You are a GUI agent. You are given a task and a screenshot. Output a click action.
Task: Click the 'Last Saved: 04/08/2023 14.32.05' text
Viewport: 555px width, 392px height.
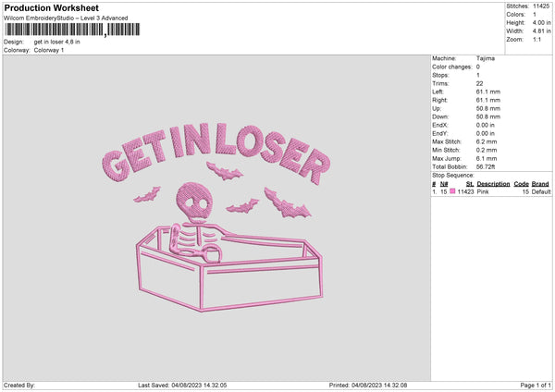(x=182, y=385)
